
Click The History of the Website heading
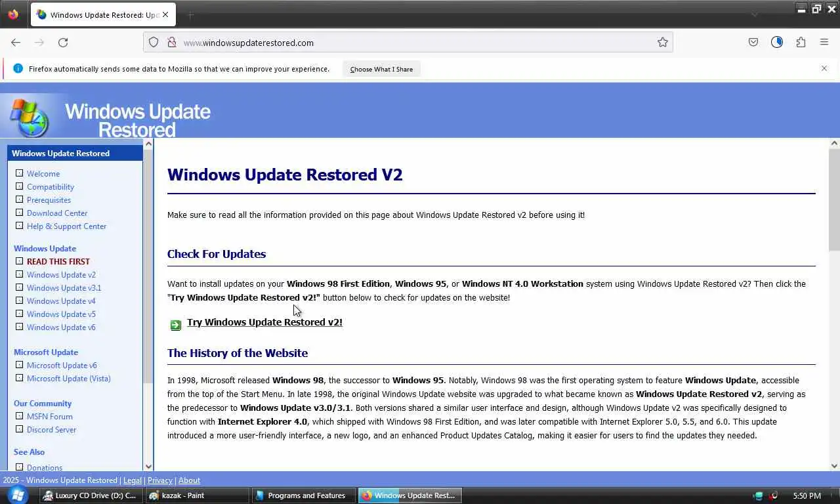(238, 353)
